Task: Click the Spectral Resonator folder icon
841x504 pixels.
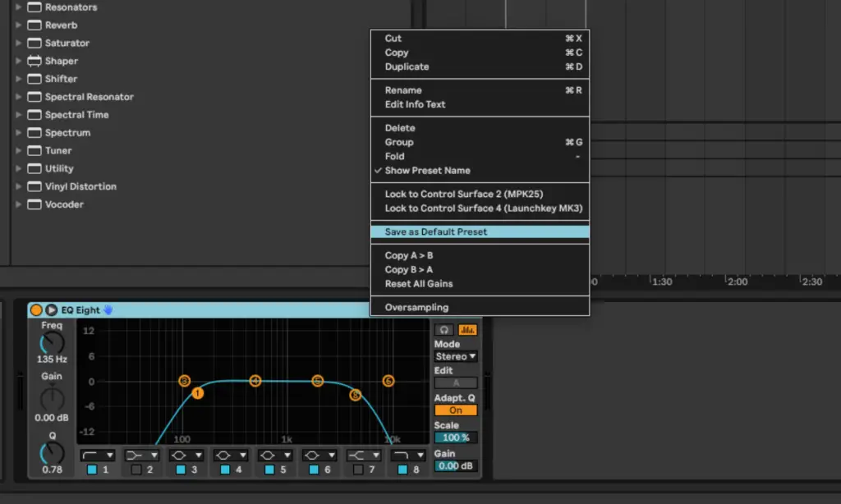Action: click(x=34, y=97)
